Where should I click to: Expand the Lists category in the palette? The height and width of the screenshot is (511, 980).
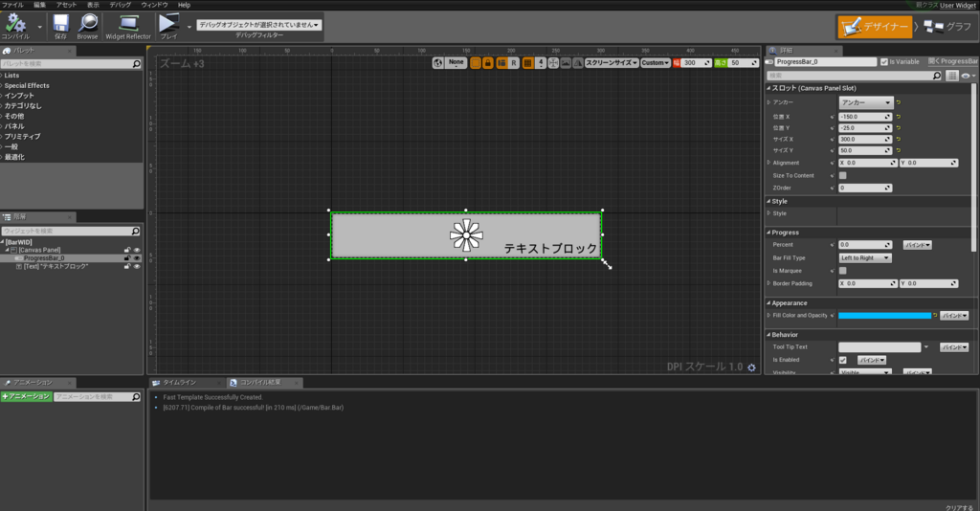pyautogui.click(x=11, y=75)
